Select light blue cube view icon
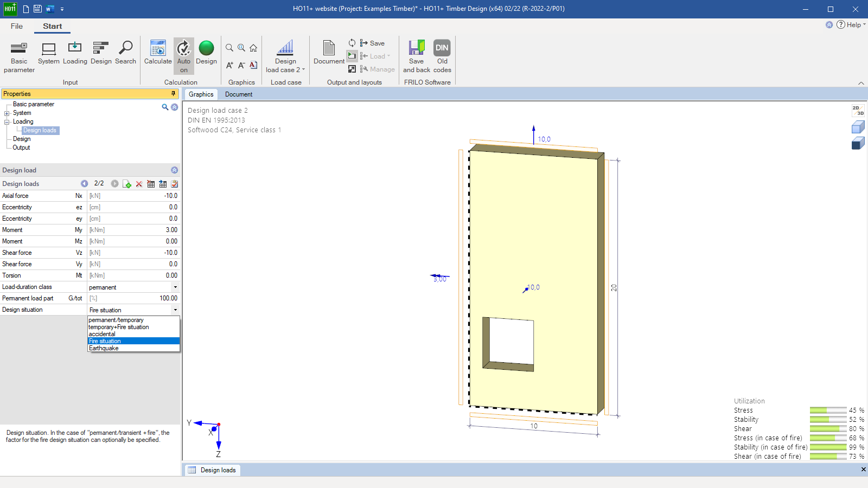 click(x=858, y=127)
